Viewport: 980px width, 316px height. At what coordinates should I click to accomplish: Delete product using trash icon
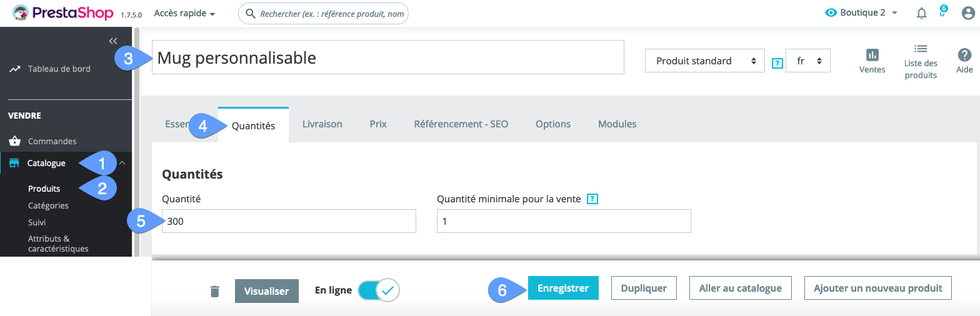215,291
